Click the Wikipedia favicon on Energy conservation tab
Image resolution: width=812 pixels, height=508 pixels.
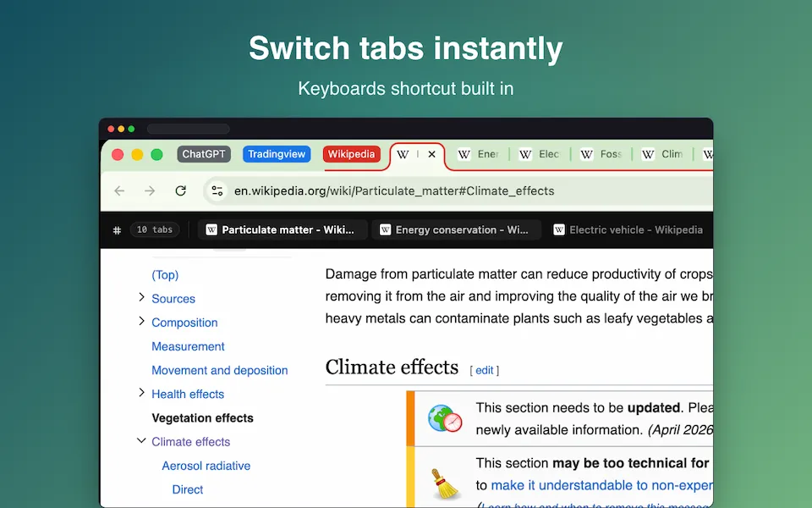(386, 229)
